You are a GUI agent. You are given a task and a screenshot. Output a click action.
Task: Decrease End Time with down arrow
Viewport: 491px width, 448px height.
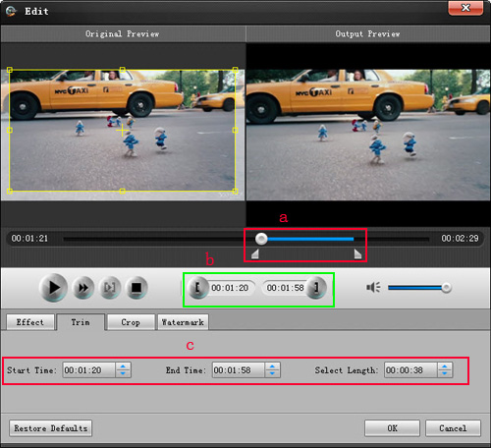[272, 373]
